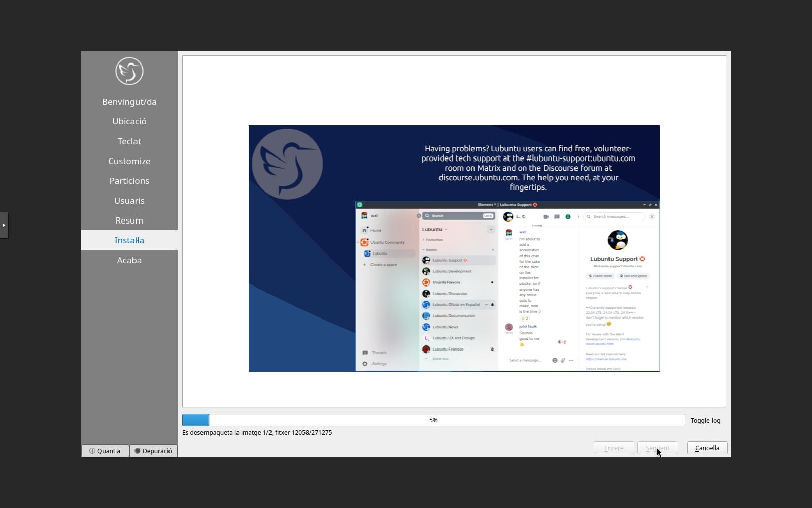Open the Depuració debug panel
812x508 pixels.
pos(153,451)
